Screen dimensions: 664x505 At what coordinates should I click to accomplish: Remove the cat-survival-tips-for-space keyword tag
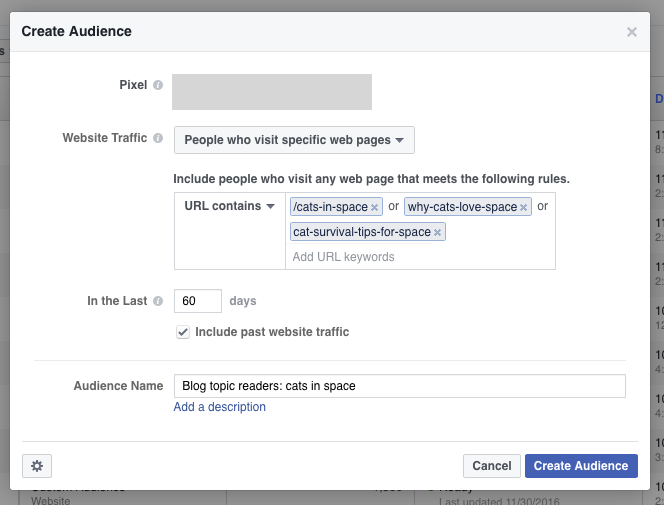(437, 232)
